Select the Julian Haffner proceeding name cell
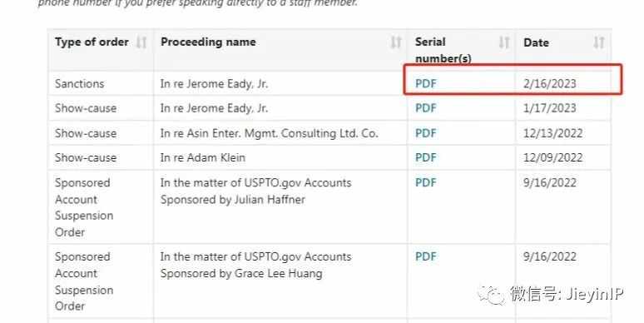 (x=280, y=206)
